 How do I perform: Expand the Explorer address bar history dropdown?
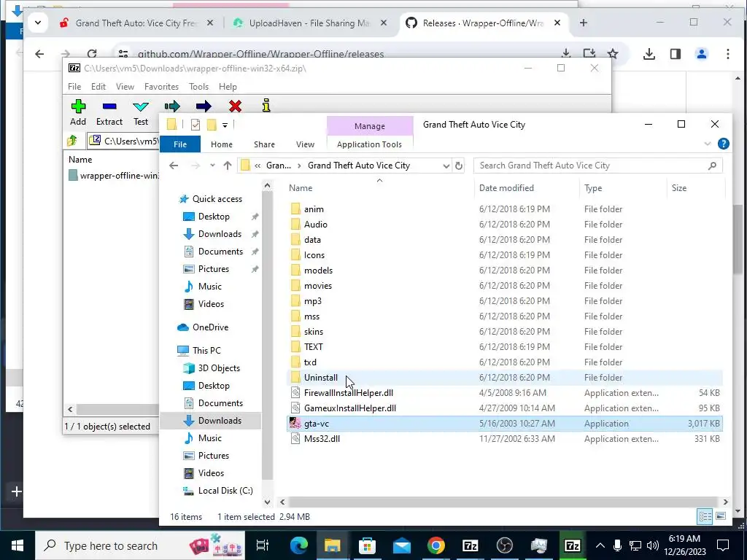[446, 166]
